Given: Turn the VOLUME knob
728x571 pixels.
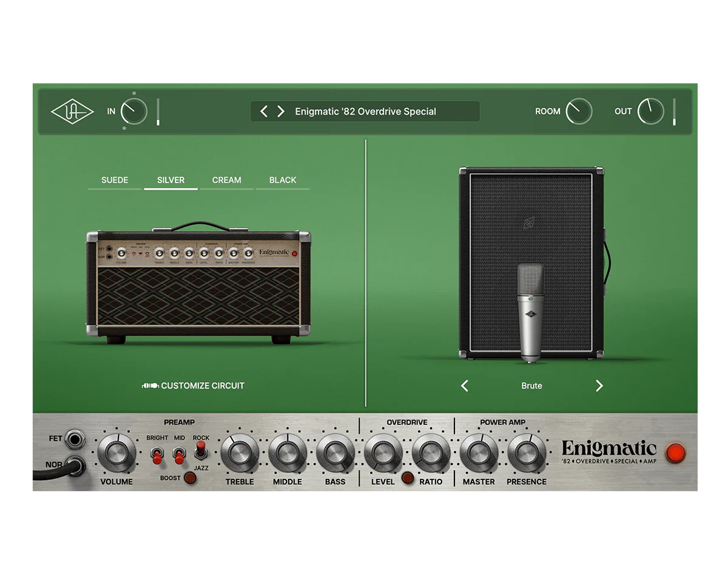Looking at the screenshot, I should coord(116,453).
